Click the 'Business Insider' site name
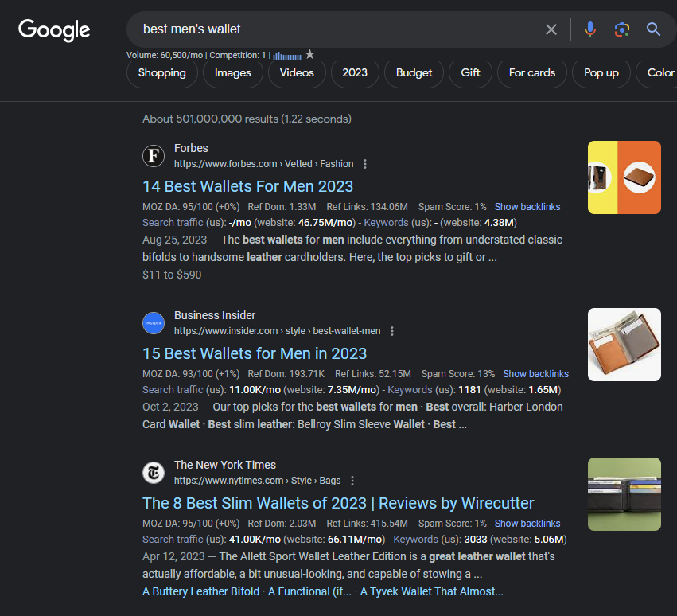Image resolution: width=677 pixels, height=616 pixels. click(215, 315)
